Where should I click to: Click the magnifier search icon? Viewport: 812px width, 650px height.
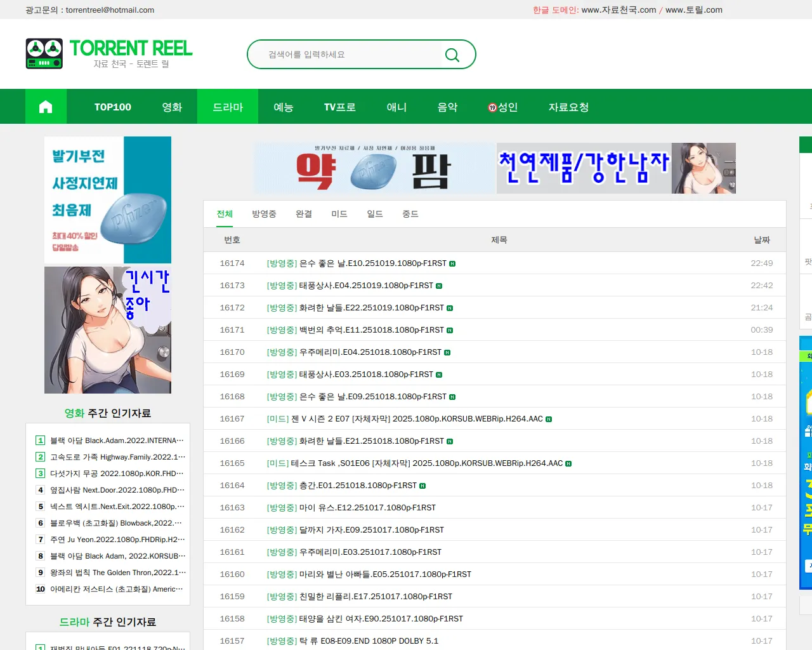(452, 55)
